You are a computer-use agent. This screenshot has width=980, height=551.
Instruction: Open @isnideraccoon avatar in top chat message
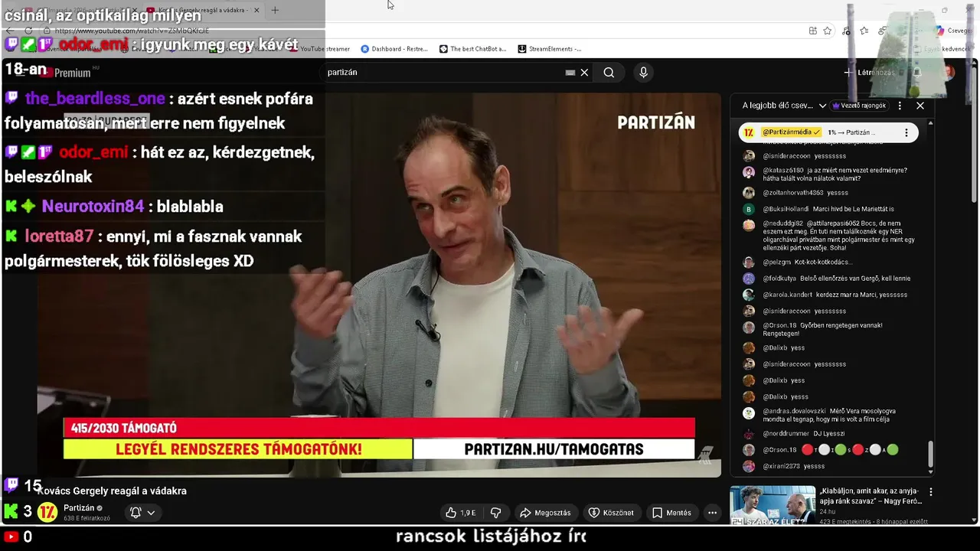click(749, 156)
